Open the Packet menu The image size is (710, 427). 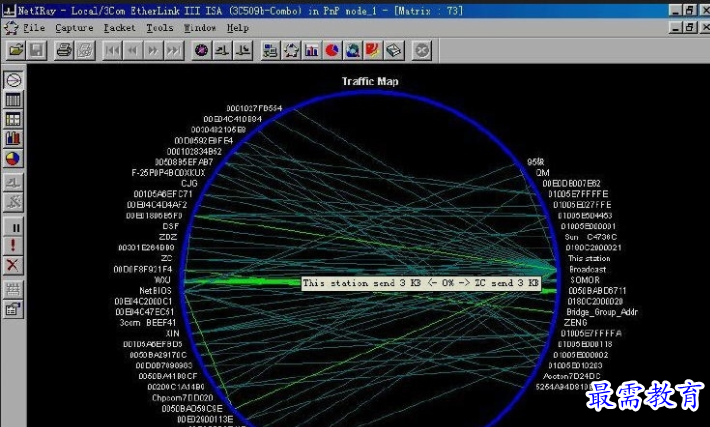pyautogui.click(x=120, y=28)
